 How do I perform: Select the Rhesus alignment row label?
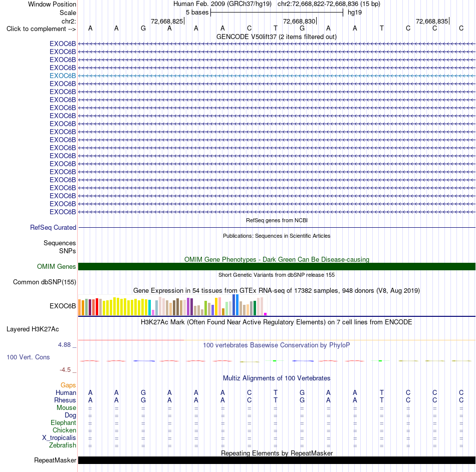tap(65, 400)
